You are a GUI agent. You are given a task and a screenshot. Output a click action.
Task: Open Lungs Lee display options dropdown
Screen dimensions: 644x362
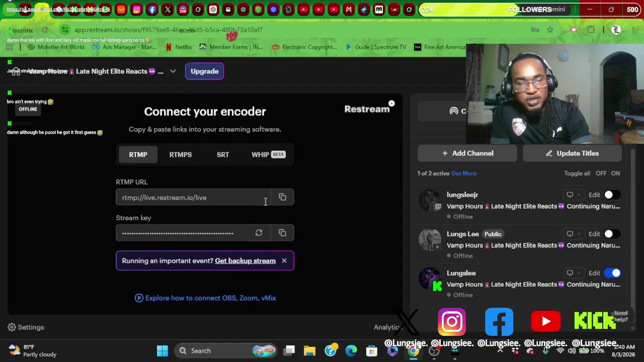[574, 234]
